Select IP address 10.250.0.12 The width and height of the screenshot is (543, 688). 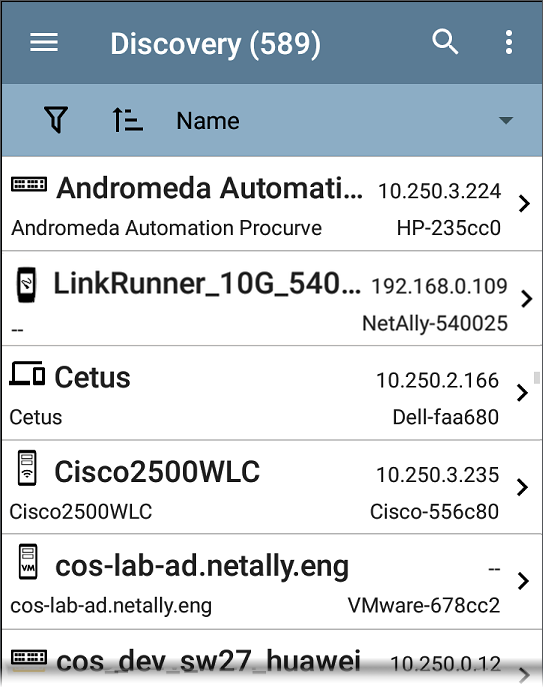tap(445, 663)
